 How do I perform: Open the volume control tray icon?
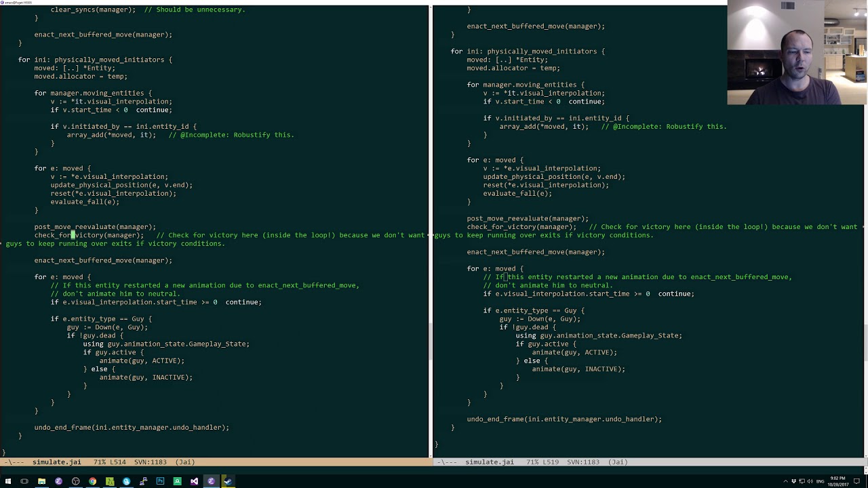point(810,481)
